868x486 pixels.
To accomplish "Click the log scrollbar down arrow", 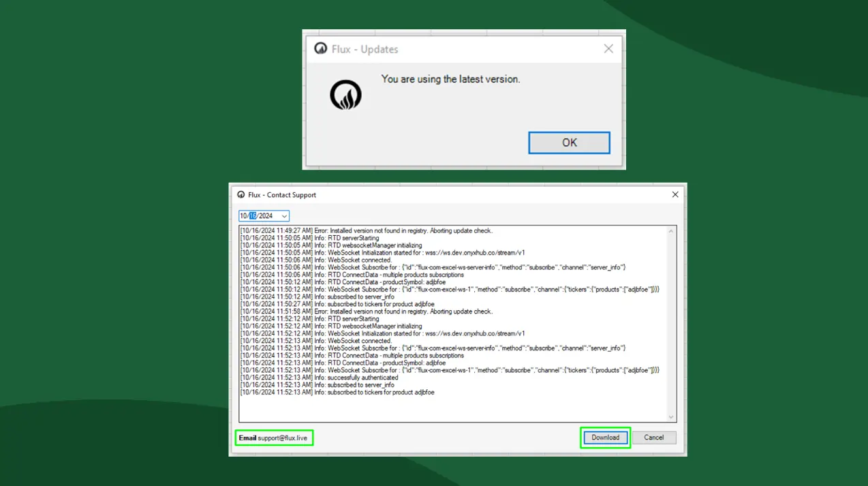I will pyautogui.click(x=671, y=416).
